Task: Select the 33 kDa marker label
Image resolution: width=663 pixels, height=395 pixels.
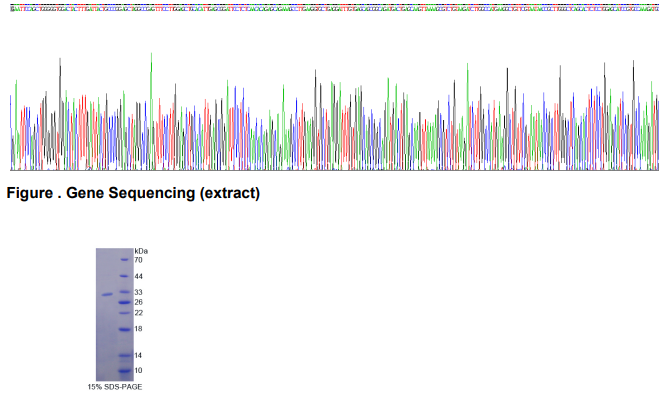Action: click(138, 292)
